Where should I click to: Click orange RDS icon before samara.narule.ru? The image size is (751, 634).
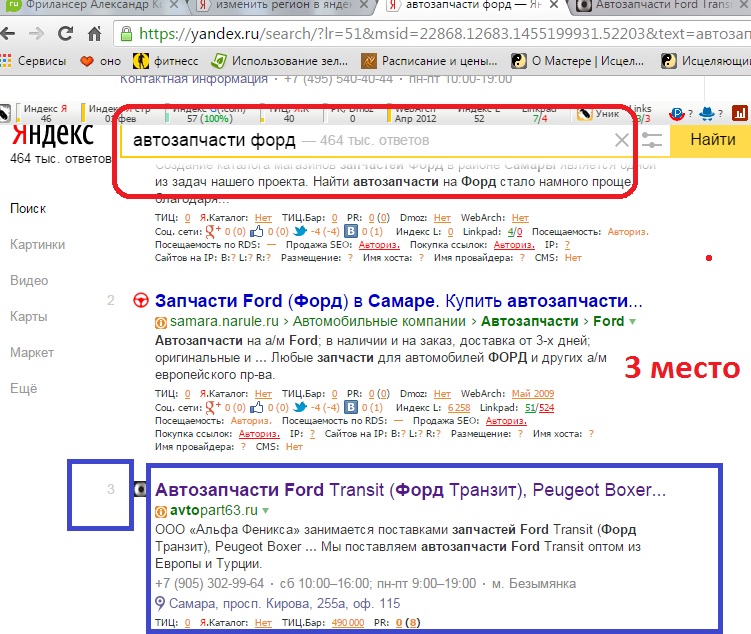pyautogui.click(x=161, y=322)
